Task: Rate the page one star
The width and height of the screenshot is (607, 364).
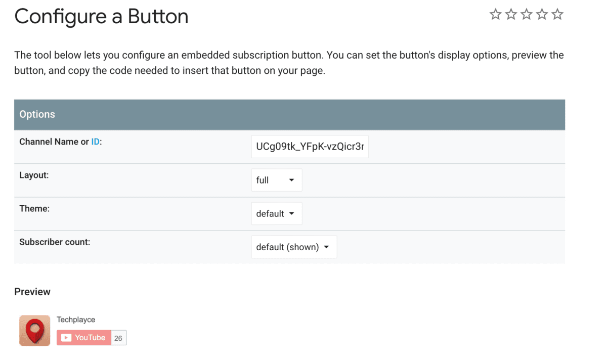Action: (495, 15)
